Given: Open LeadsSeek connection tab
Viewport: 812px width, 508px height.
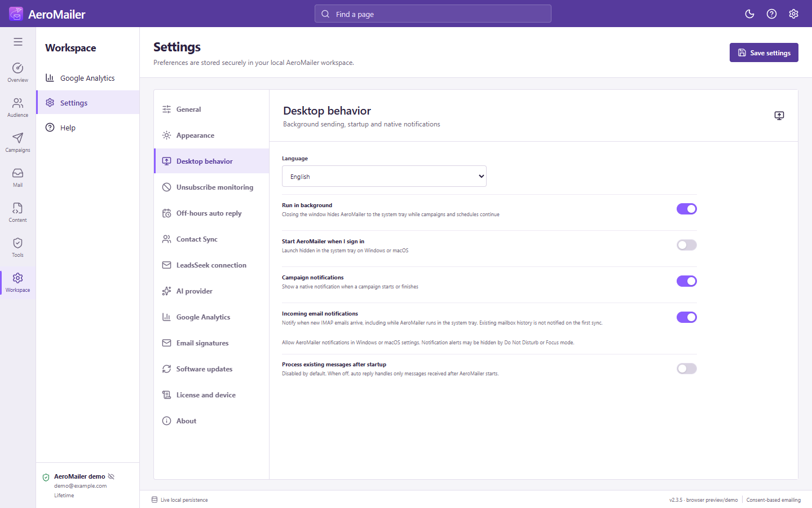Looking at the screenshot, I should click(x=211, y=265).
